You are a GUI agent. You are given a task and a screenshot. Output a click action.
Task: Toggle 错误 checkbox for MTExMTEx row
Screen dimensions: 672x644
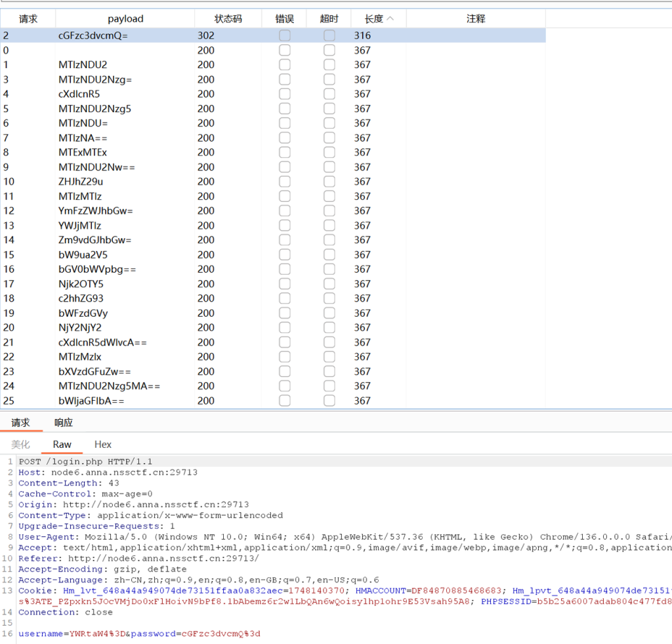(285, 152)
